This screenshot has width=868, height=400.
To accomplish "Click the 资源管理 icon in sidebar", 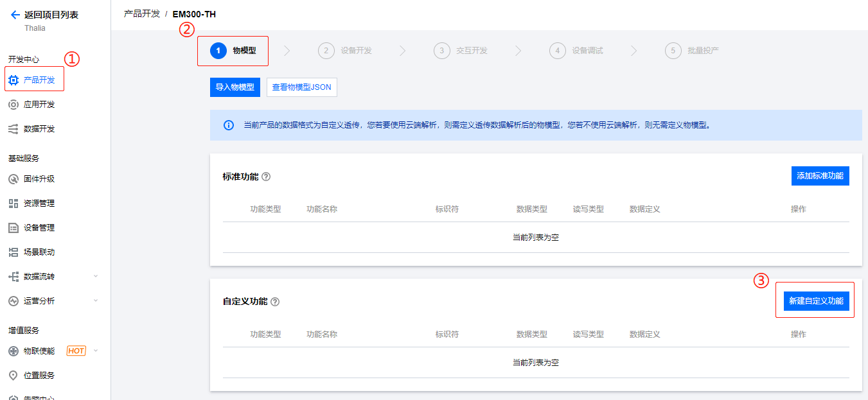I will [13, 204].
